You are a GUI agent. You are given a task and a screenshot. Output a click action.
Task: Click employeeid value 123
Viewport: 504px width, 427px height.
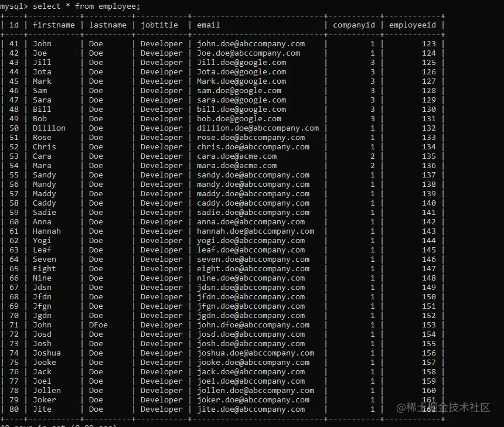(429, 44)
